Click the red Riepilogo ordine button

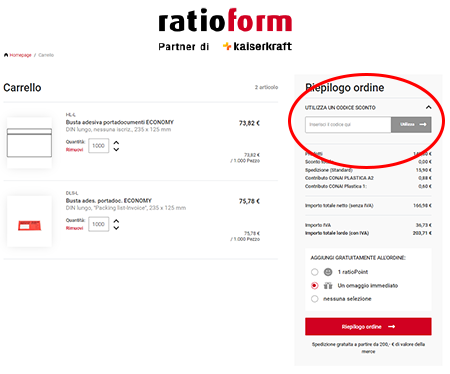tap(368, 327)
